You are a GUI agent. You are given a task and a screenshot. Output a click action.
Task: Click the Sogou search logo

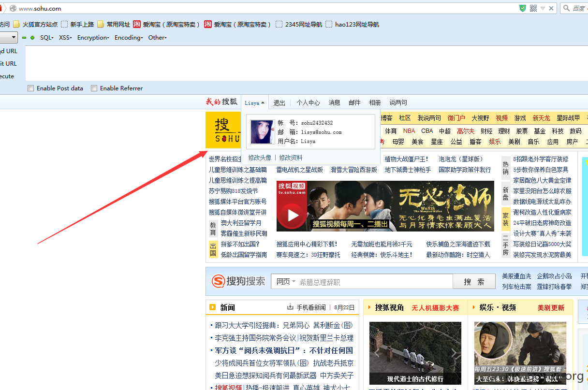[x=238, y=281]
